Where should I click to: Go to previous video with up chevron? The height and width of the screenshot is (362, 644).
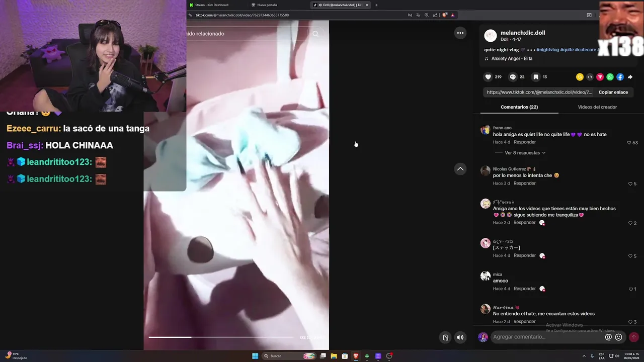pyautogui.click(x=460, y=169)
